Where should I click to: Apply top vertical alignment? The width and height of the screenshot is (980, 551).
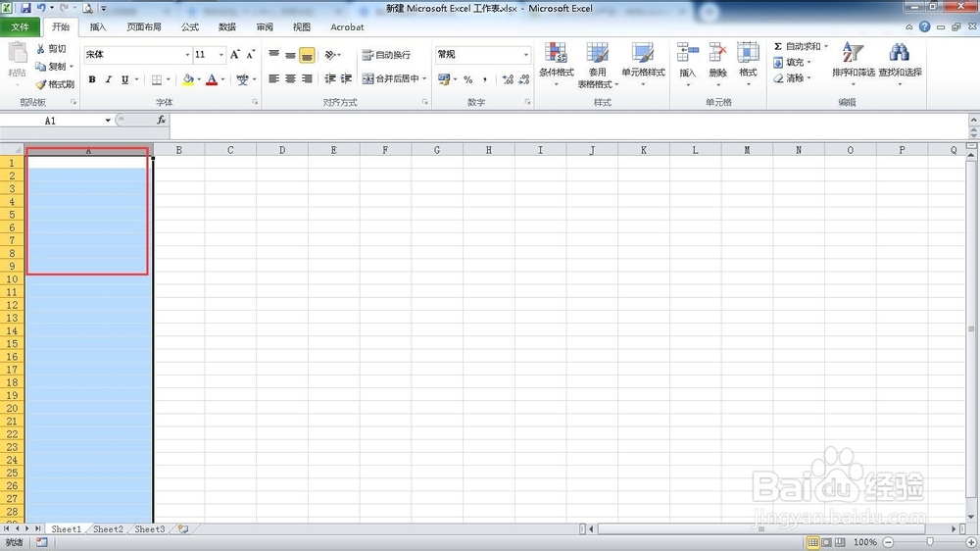click(273, 54)
